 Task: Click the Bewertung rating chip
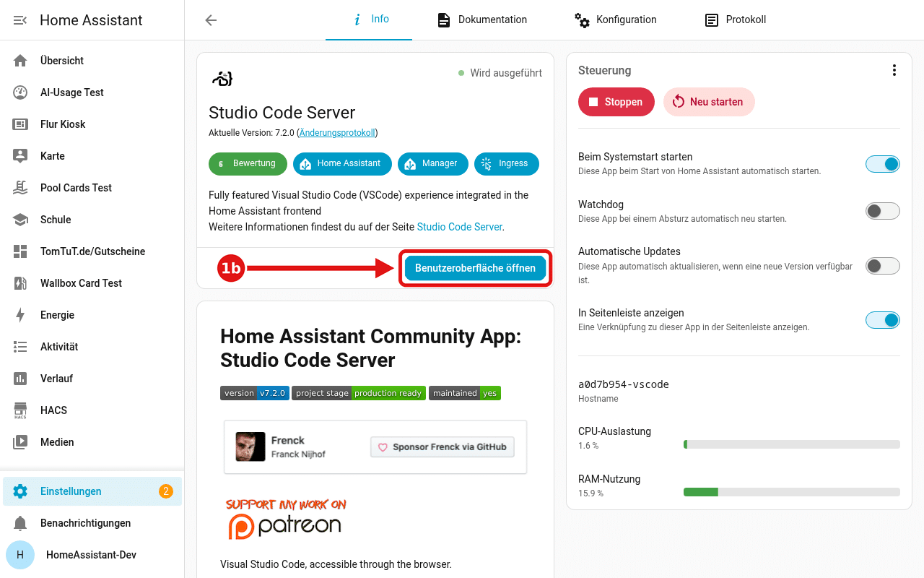coord(248,164)
